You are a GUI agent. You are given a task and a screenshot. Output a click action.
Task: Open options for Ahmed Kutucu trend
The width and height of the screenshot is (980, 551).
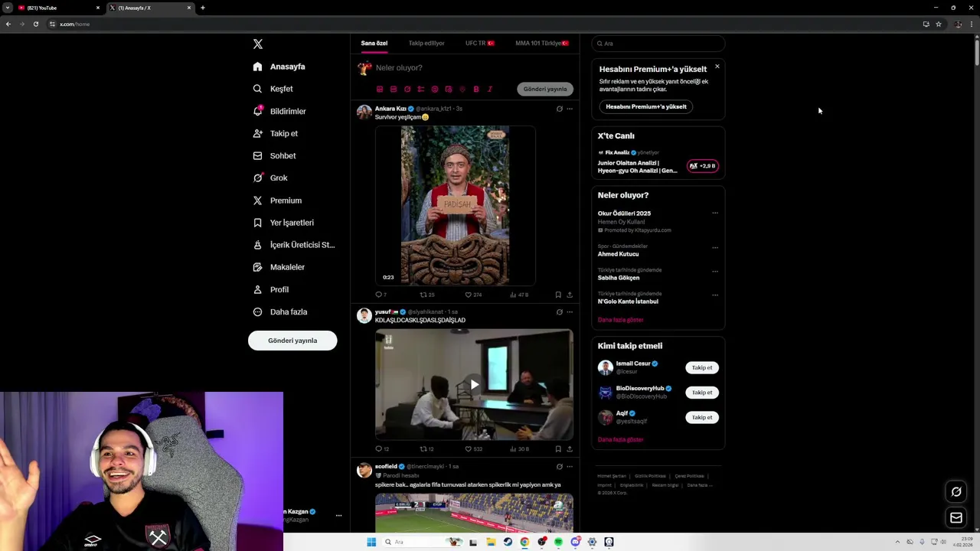click(715, 248)
